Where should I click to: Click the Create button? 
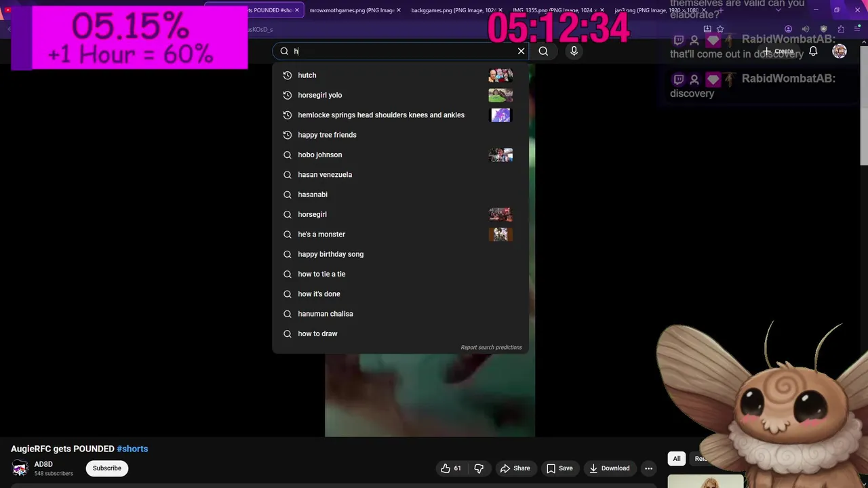pos(778,51)
